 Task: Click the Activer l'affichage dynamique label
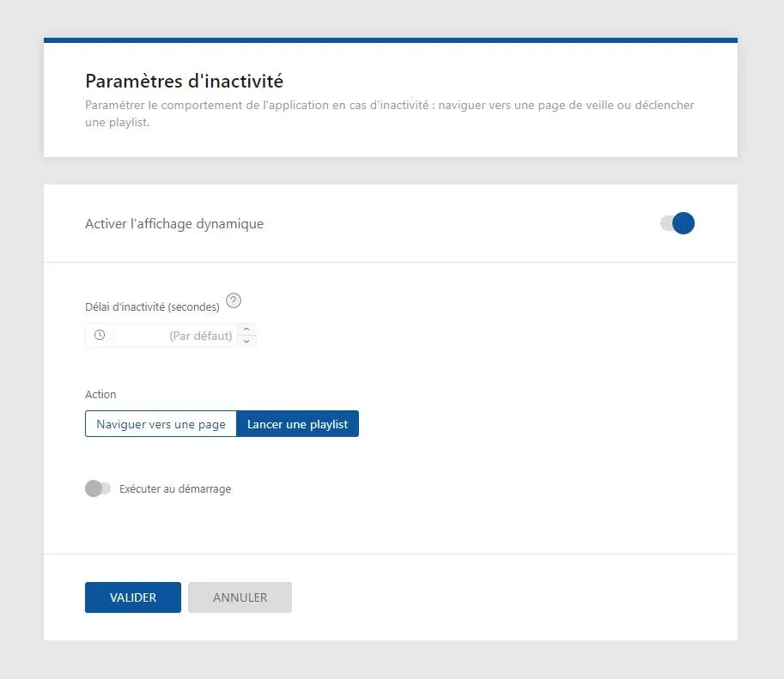click(174, 224)
